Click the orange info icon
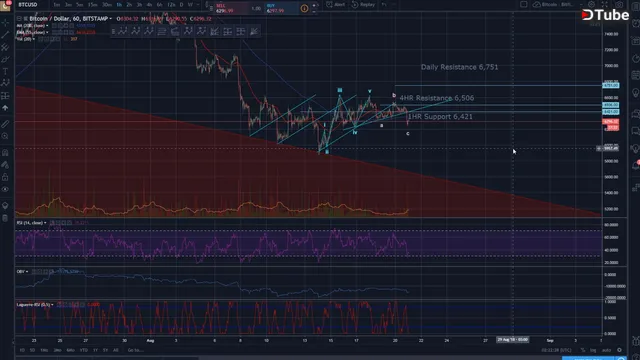640x360 pixels. (x=304, y=8)
